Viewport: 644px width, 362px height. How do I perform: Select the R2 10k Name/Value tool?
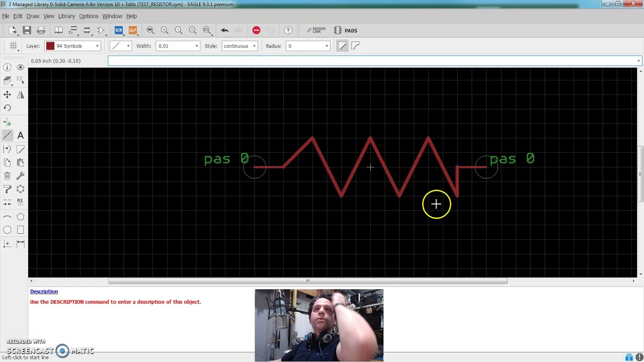(20, 202)
